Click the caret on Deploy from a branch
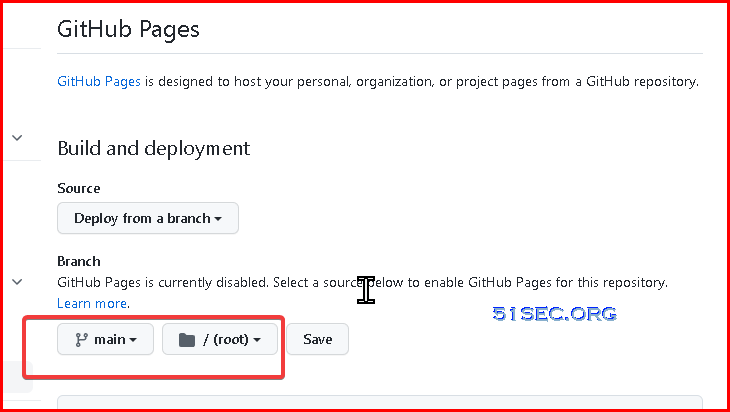 pos(217,219)
